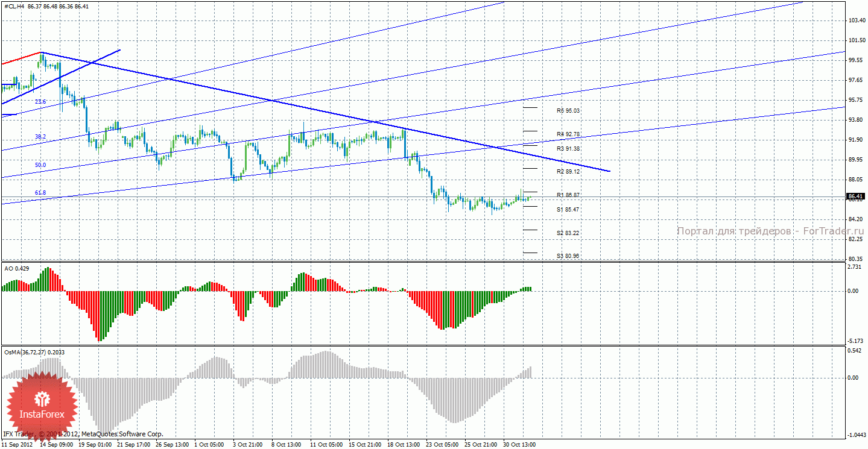Screen dimensions: 868x449
Task: Click the 11 Sep 2012 time label
Action: click(x=18, y=445)
